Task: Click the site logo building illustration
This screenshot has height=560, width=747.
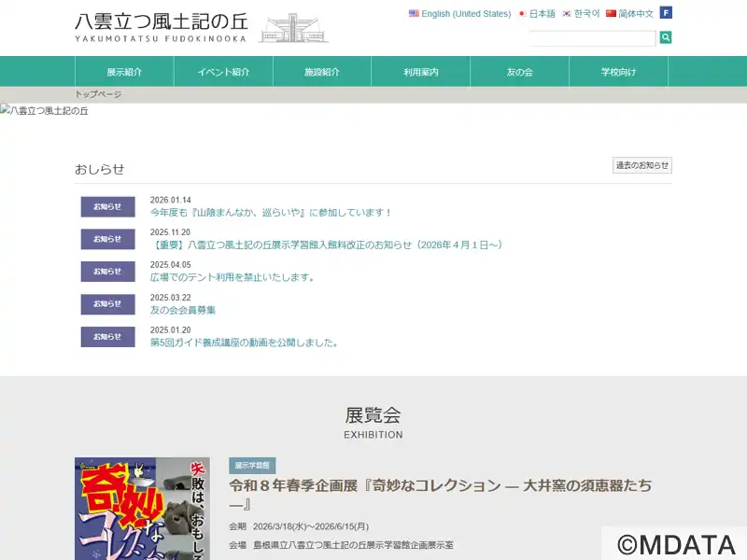Action: point(292,28)
